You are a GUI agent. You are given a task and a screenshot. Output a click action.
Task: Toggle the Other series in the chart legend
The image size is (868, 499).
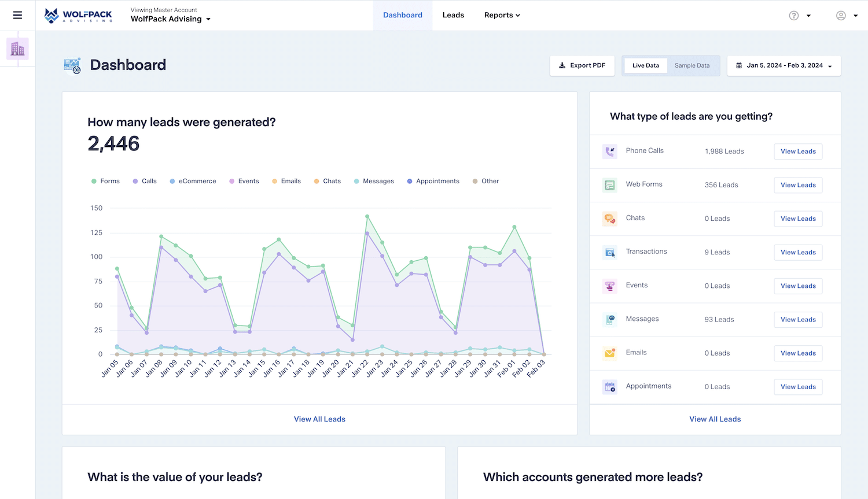pyautogui.click(x=486, y=181)
